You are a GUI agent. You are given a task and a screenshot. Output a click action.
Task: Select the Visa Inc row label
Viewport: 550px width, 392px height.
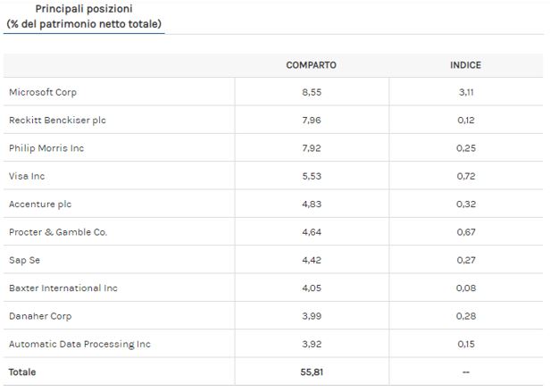coord(27,176)
